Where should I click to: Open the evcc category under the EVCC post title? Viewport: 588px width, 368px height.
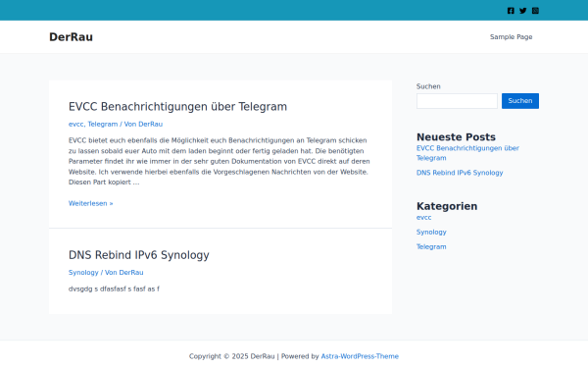click(75, 124)
